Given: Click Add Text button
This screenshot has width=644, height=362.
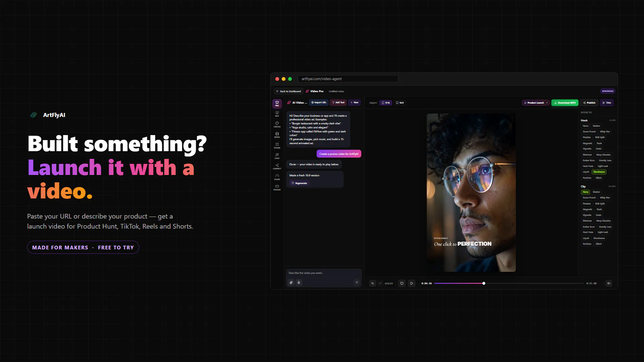Looking at the screenshot, I should point(338,103).
